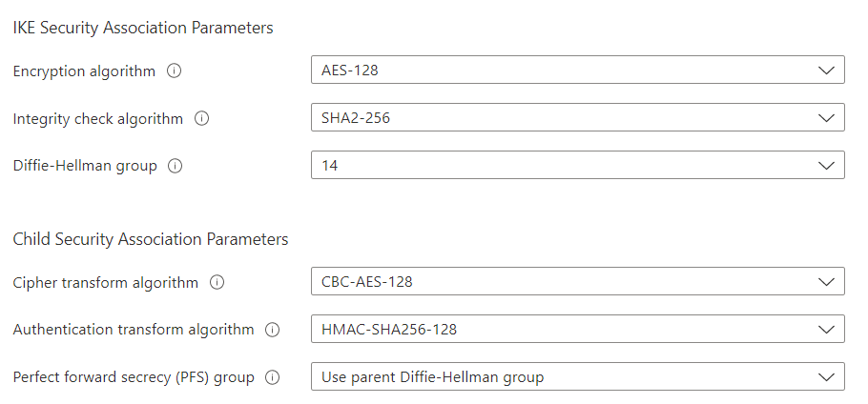Click info icon next to PFS group
868x404 pixels.
273,377
